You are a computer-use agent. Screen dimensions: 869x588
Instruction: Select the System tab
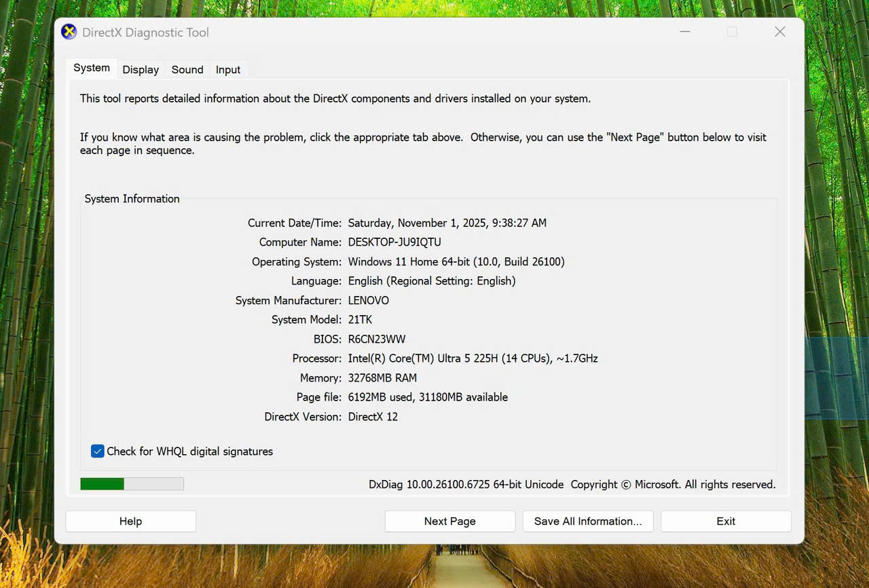(x=92, y=68)
